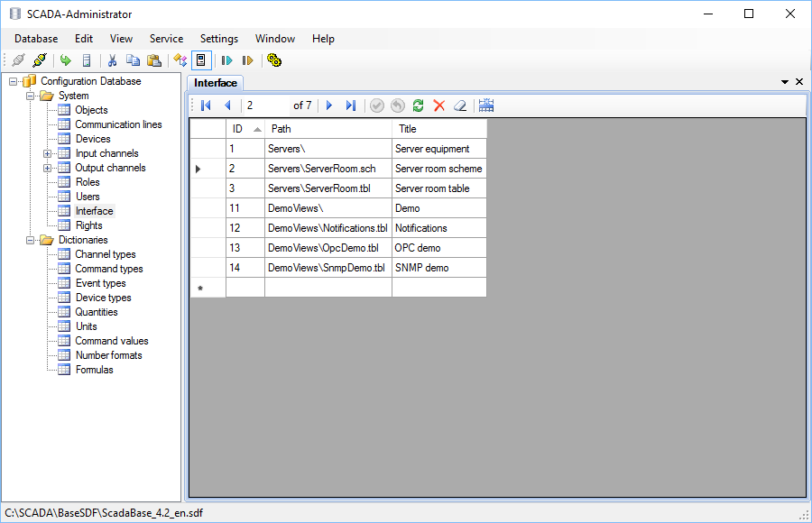Open the Database menu
This screenshot has width=812, height=523.
tap(36, 39)
